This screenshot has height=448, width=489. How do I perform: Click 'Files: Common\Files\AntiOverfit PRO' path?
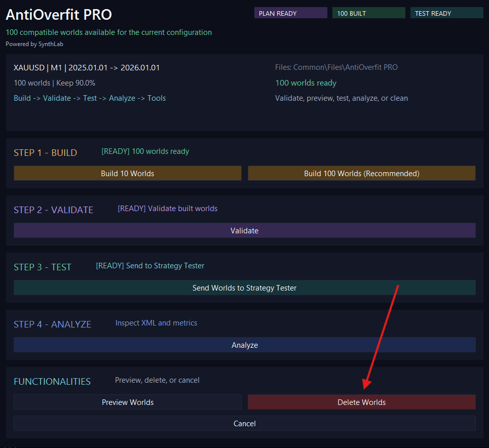click(x=336, y=67)
